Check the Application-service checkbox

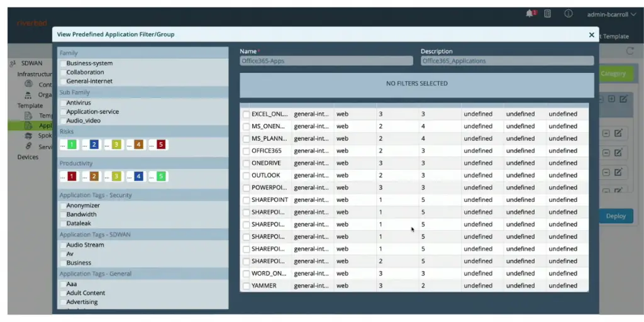62,112
